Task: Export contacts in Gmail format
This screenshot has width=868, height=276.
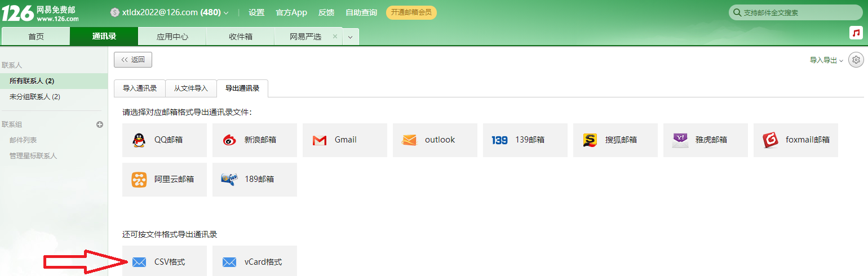Action: point(345,140)
